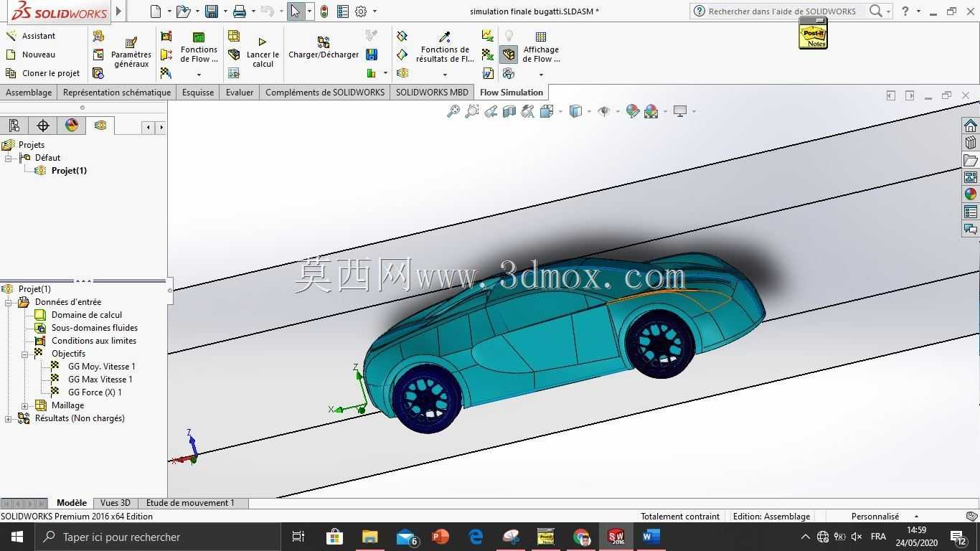This screenshot has width=980, height=551.
Task: Click Zoom to Fit magnifier icon
Action: coord(453,111)
